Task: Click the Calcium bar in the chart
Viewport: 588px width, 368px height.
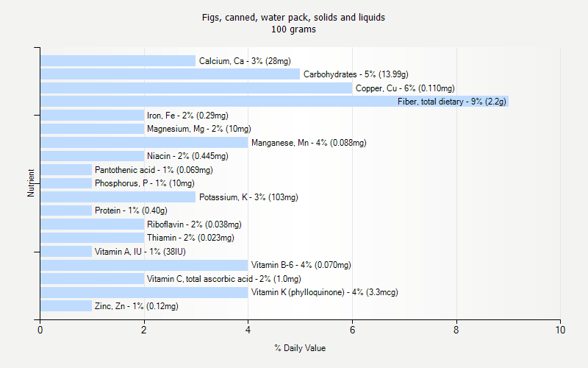Action: pyautogui.click(x=118, y=61)
